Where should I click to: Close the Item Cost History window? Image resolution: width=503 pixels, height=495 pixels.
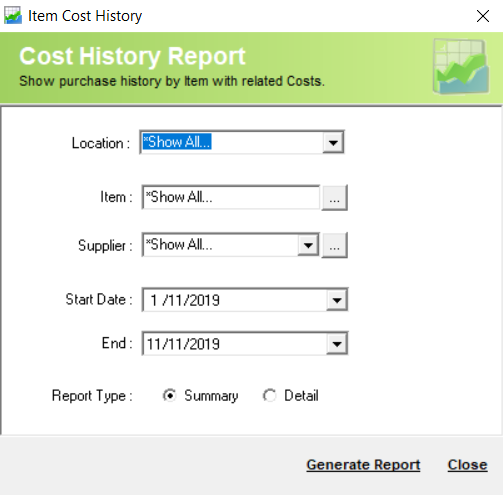[x=483, y=16]
